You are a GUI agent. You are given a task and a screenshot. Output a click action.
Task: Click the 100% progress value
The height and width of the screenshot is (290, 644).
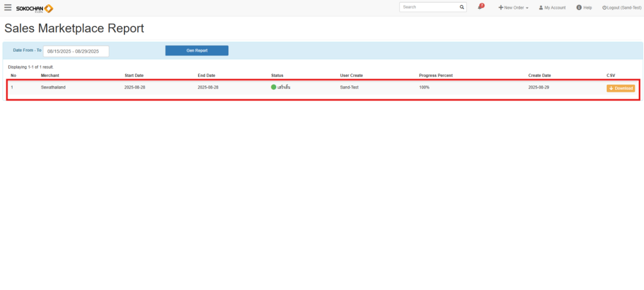[425, 87]
